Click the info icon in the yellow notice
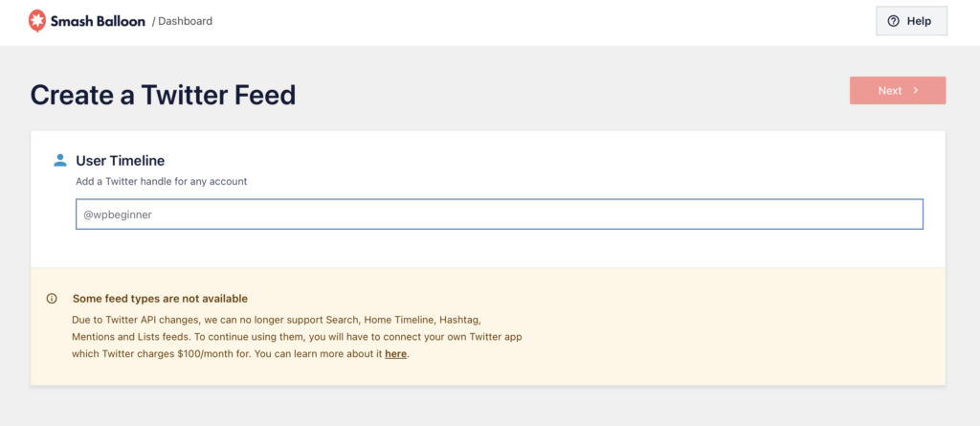The width and height of the screenshot is (980, 426). pyautogui.click(x=52, y=299)
